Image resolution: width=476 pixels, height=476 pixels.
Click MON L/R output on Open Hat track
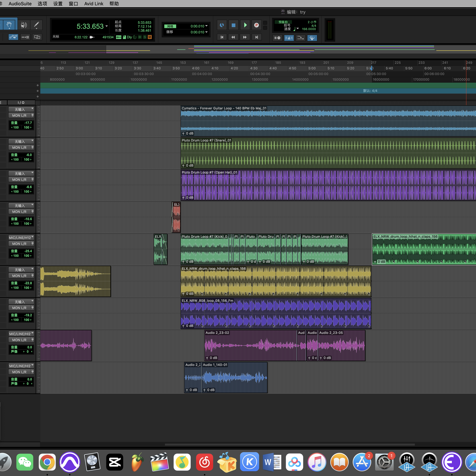(19, 179)
